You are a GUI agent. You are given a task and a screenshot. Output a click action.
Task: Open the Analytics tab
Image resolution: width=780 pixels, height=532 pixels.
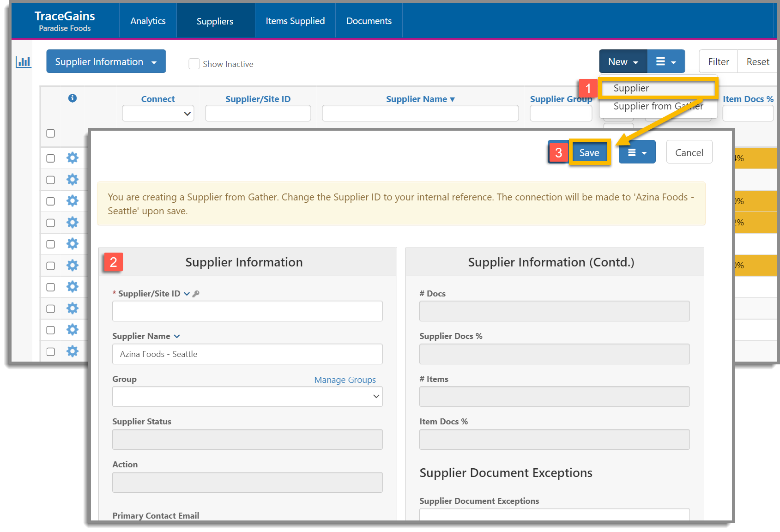148,21
